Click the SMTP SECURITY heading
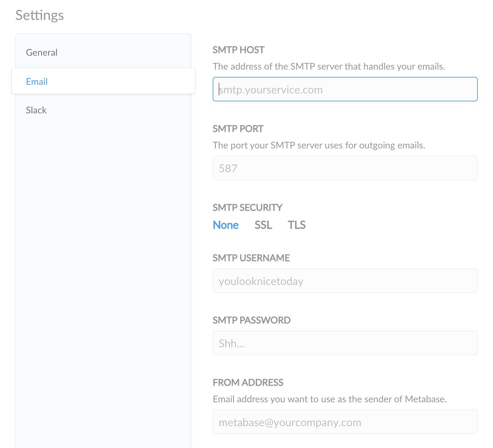 pyautogui.click(x=247, y=207)
